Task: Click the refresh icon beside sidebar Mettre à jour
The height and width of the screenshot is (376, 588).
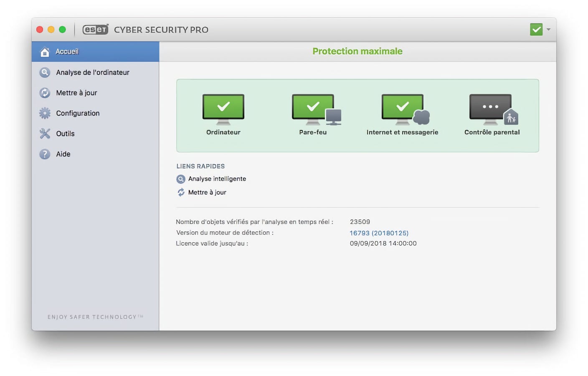Action: click(45, 93)
